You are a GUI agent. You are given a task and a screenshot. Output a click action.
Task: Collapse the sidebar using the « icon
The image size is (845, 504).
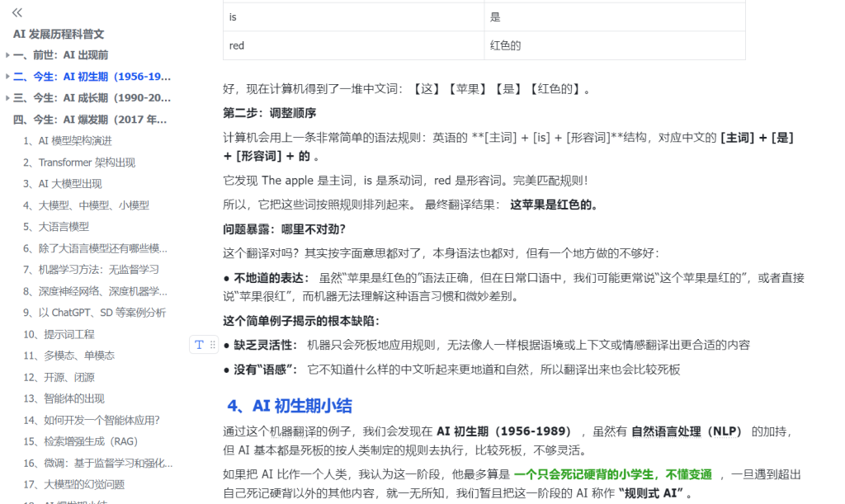[x=16, y=12]
